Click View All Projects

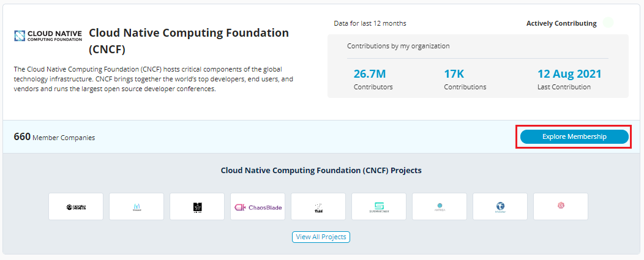coord(321,237)
